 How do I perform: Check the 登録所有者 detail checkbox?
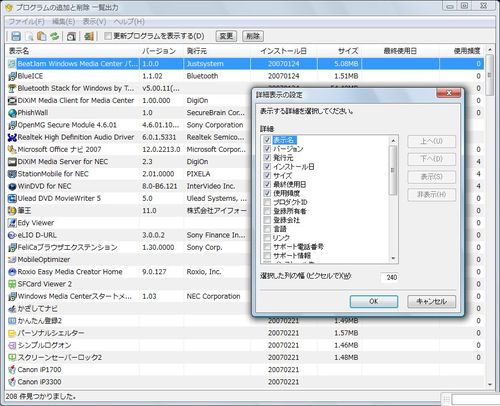point(267,211)
